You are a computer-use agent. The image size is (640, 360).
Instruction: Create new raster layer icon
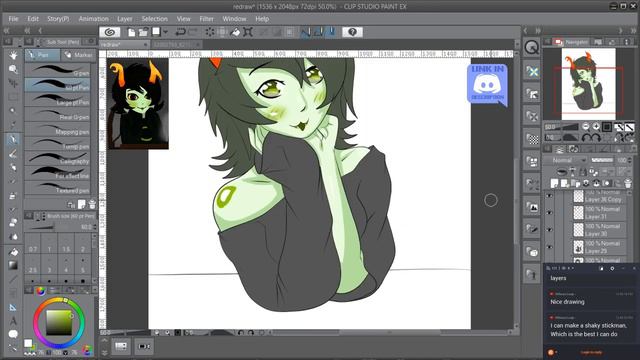point(554,183)
